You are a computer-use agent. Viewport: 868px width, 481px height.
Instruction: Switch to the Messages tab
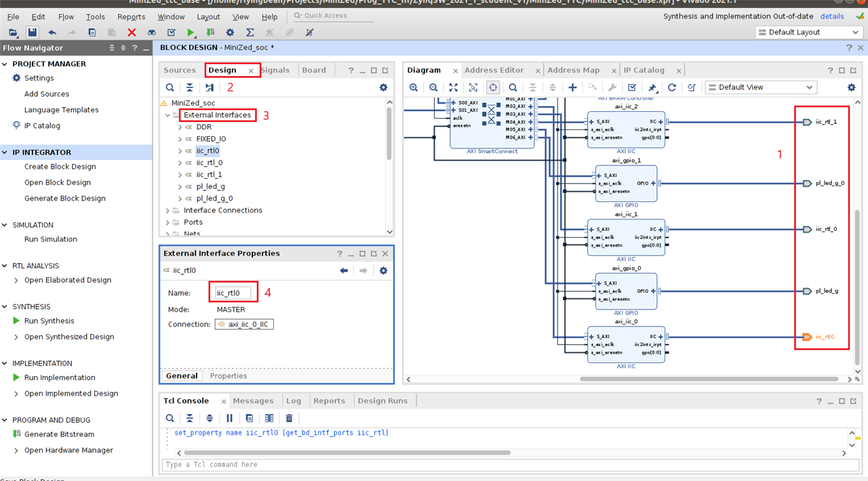pos(253,401)
